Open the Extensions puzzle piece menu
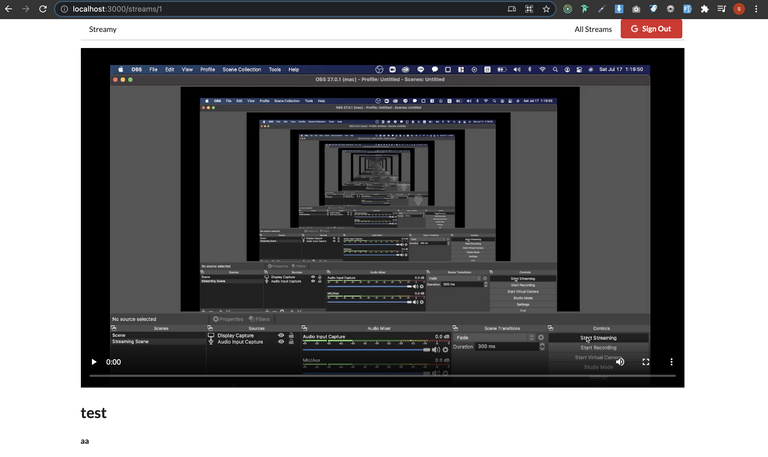Viewport: 768px width, 457px height. pyautogui.click(x=704, y=9)
